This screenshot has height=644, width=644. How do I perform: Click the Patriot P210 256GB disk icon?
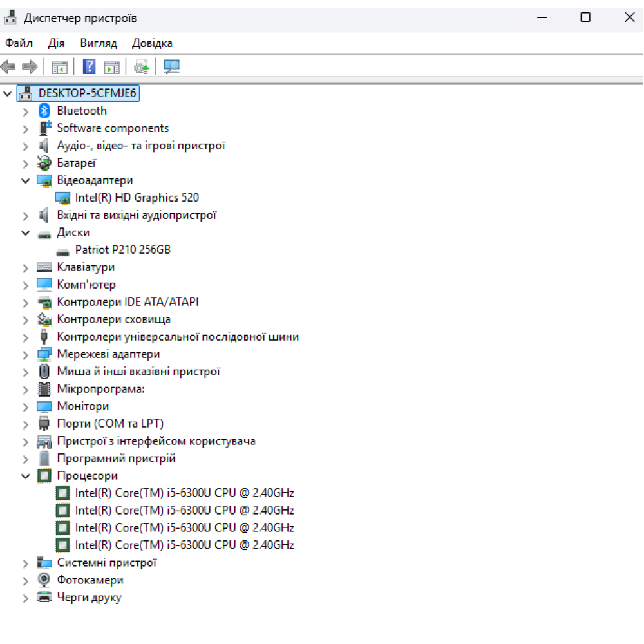62,250
